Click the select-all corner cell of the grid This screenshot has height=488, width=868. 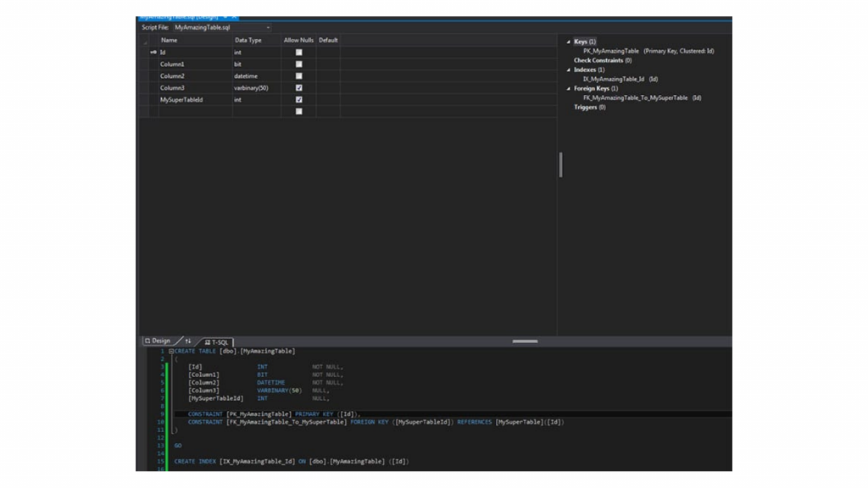[x=144, y=41]
